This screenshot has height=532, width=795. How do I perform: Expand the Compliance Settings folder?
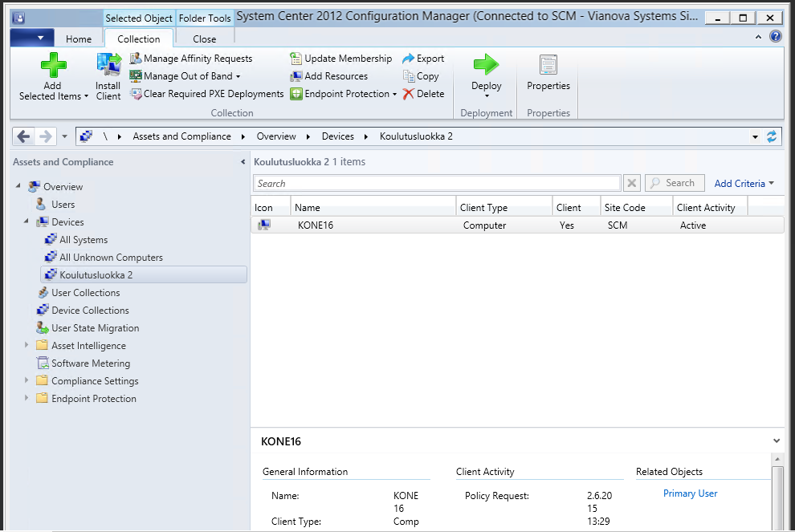point(26,380)
